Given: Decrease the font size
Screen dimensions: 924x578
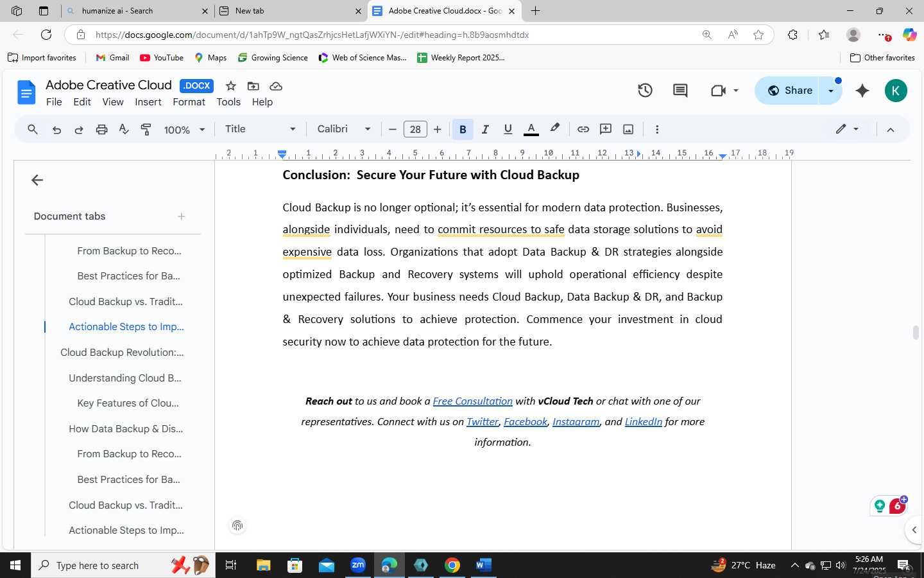Looking at the screenshot, I should tap(393, 129).
